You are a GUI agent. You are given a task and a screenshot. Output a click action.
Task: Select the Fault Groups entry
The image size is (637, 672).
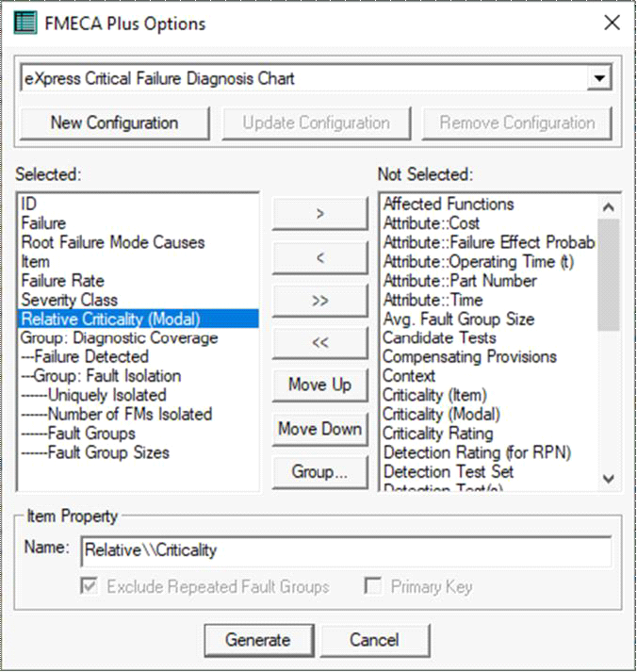coord(138,434)
